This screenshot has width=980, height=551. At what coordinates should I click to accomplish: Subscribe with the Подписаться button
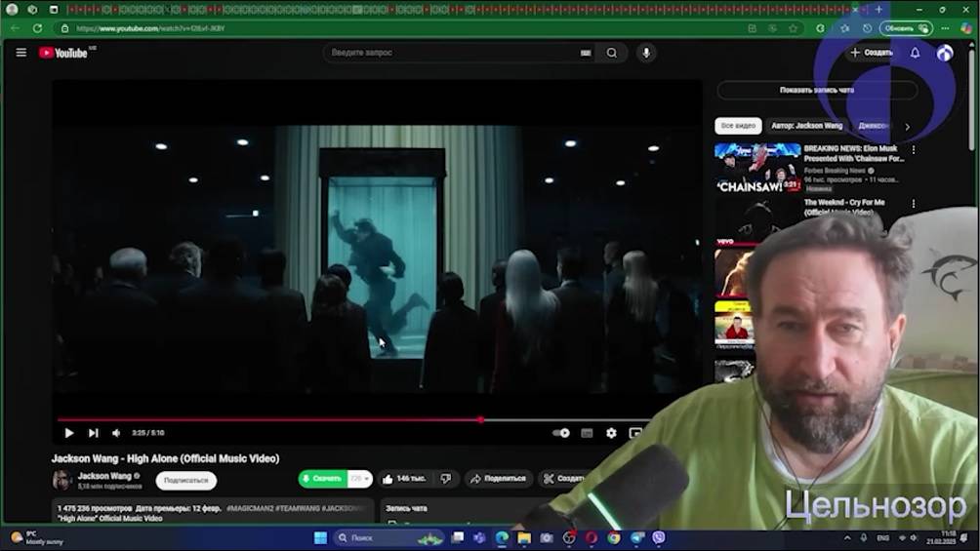pos(185,481)
